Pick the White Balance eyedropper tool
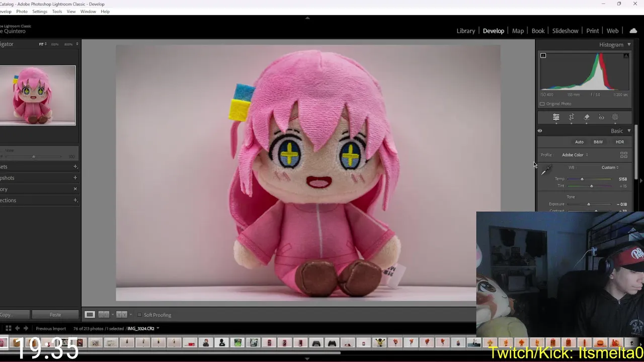 coord(546,170)
